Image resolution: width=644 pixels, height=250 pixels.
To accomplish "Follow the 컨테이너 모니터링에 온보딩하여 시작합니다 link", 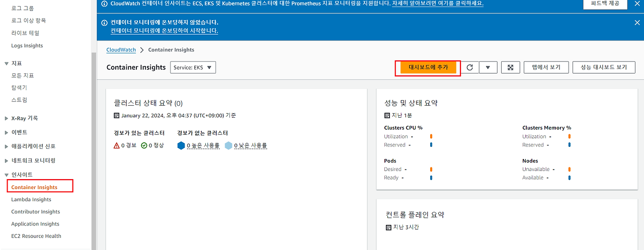I will click(x=165, y=31).
